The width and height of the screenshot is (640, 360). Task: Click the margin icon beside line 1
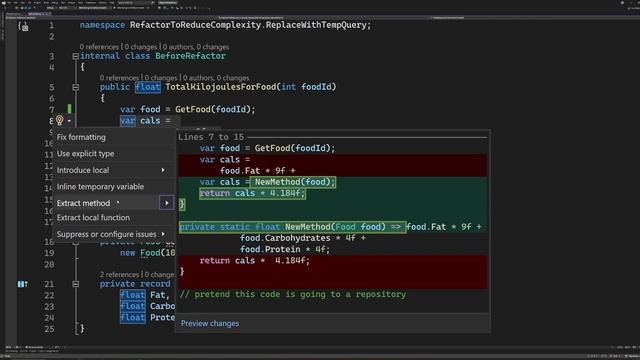point(23,27)
